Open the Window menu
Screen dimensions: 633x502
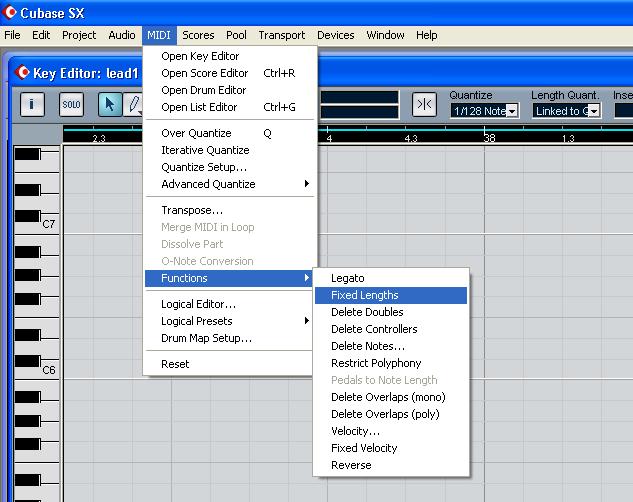point(385,35)
